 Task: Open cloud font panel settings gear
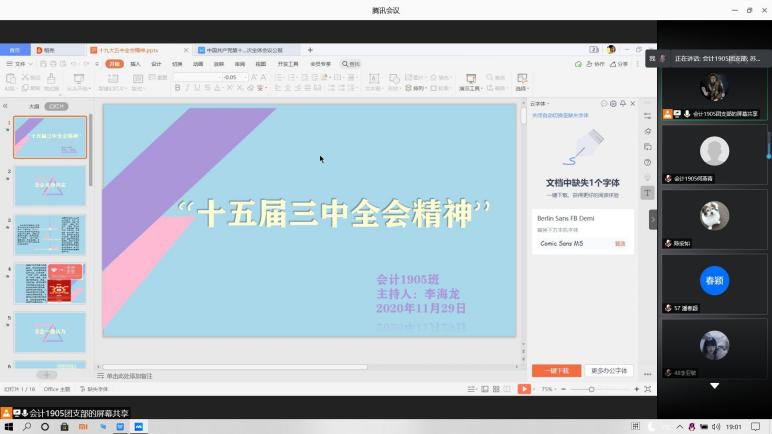tap(614, 103)
